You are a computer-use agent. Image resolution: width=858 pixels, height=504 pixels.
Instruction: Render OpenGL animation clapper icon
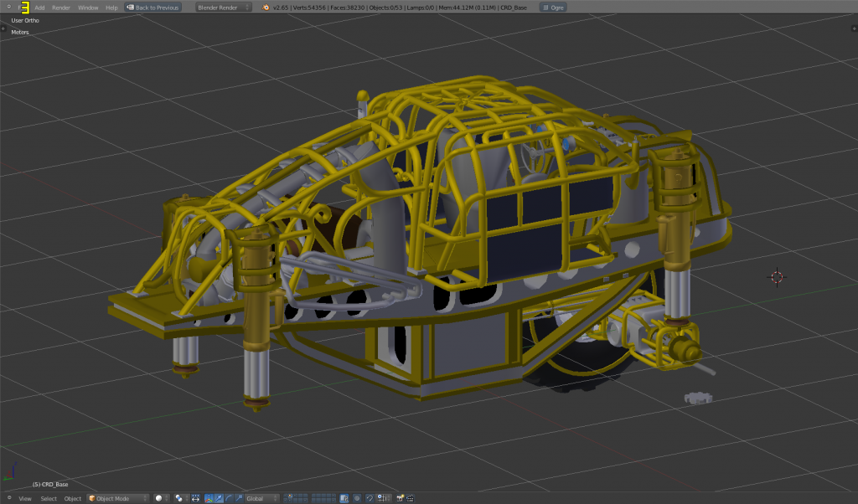click(x=410, y=498)
